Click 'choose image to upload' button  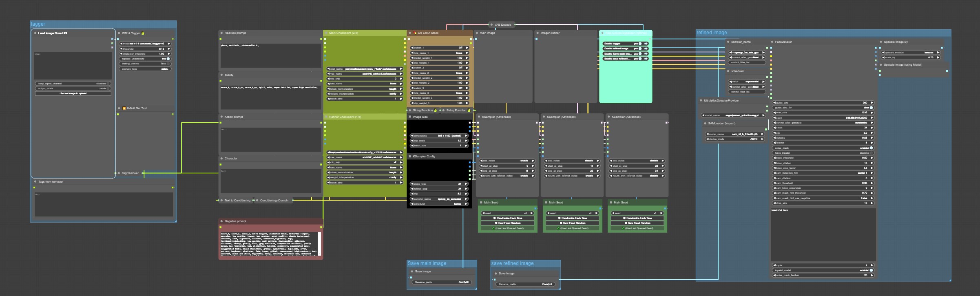point(73,93)
